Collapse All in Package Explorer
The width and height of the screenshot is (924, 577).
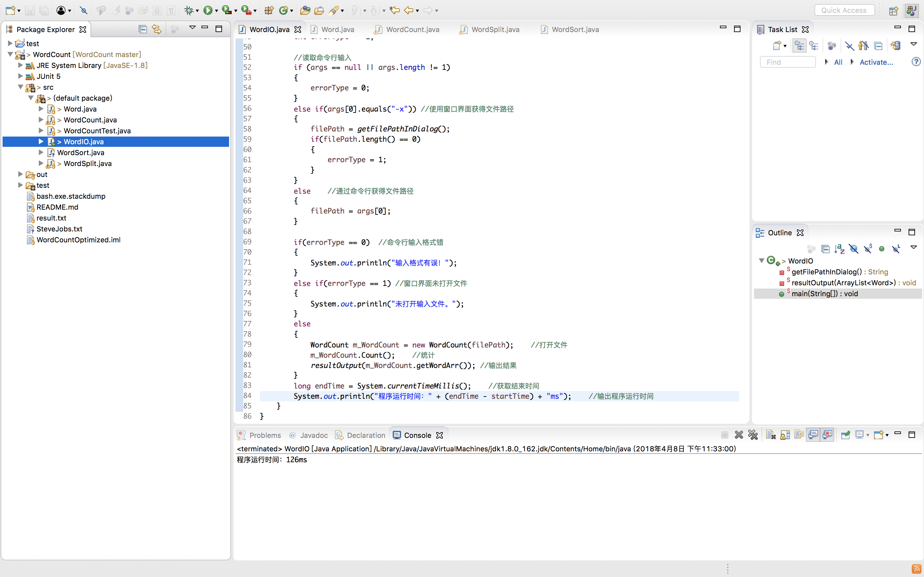[x=142, y=29]
